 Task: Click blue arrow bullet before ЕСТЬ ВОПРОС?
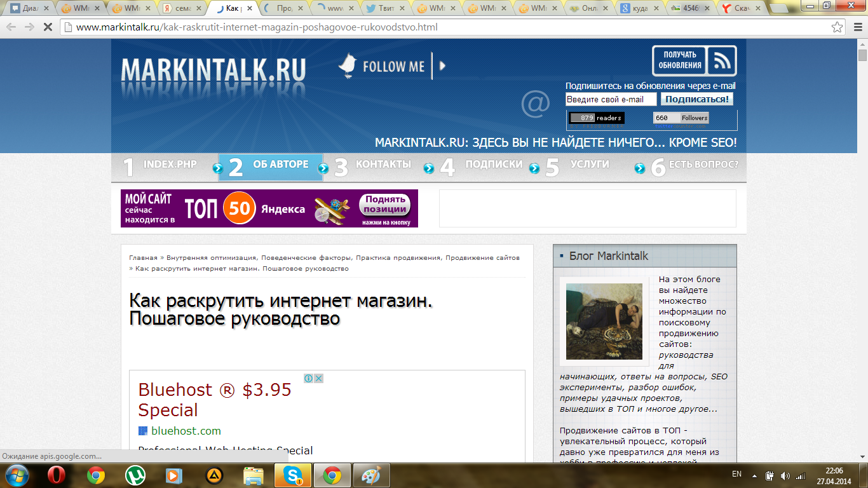pos(640,168)
